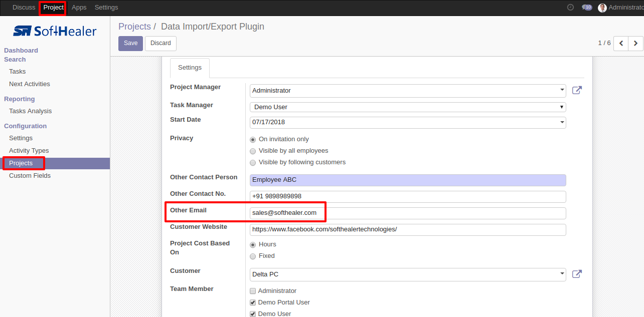This screenshot has width=644, height=317.
Task: Open the Settings menu in top bar
Action: coord(106,8)
